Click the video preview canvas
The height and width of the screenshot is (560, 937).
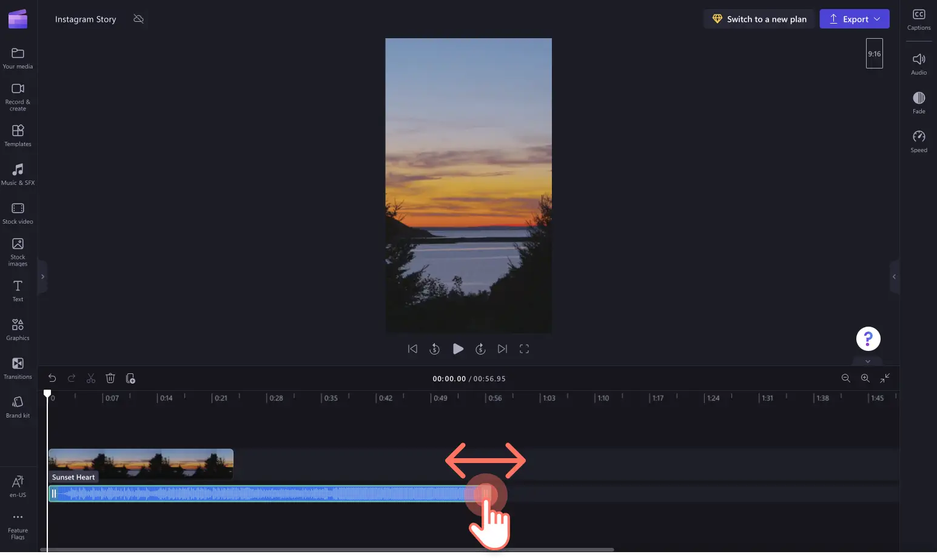[x=468, y=185]
